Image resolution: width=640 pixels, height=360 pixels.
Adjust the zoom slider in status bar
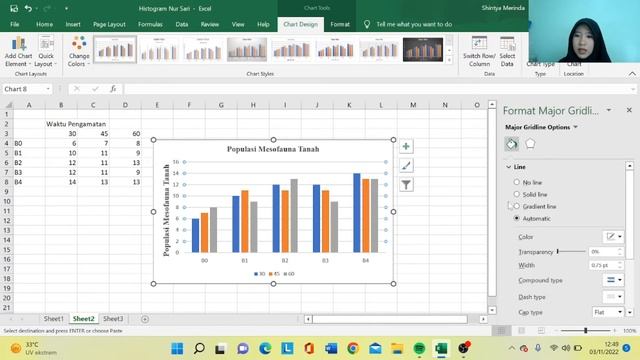585,331
